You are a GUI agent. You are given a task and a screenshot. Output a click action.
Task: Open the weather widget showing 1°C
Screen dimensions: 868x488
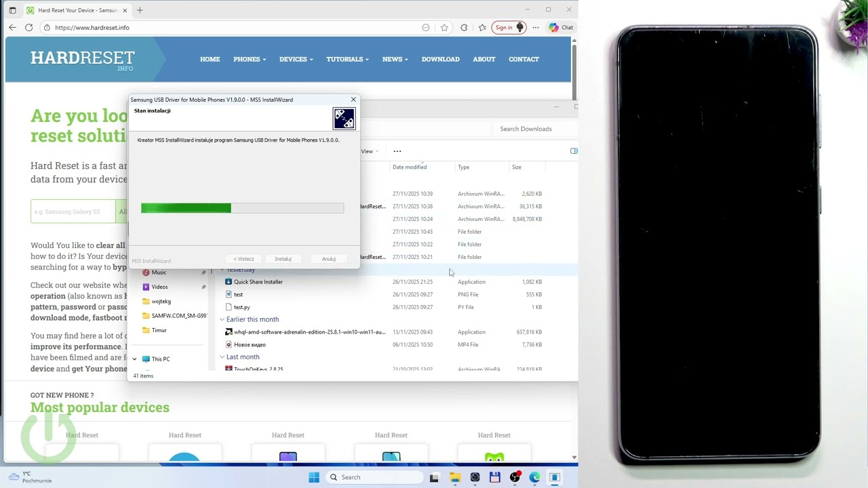[30, 477]
